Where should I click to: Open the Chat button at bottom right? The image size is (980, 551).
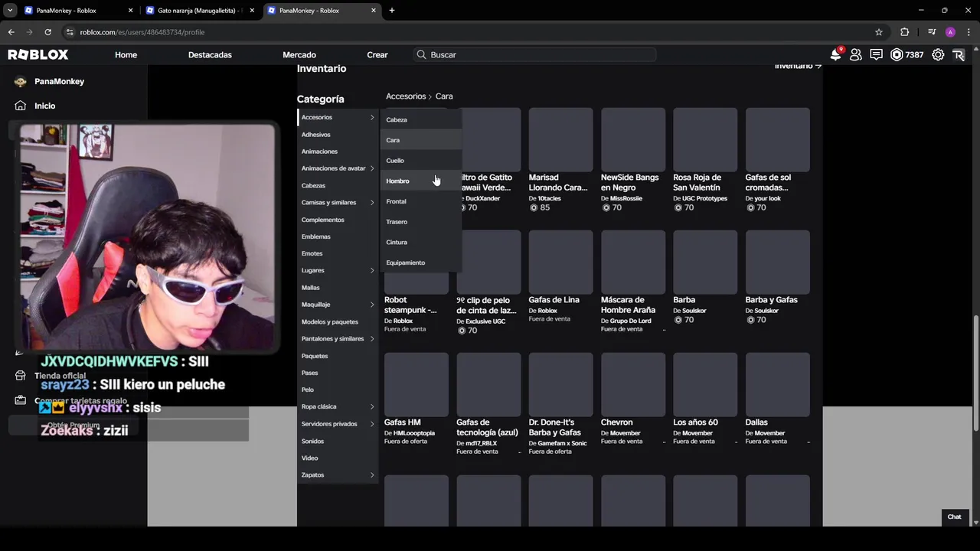coord(954,517)
